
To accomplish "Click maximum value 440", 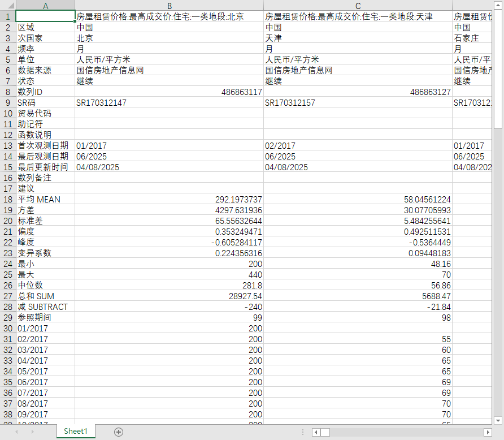I will [170, 275].
